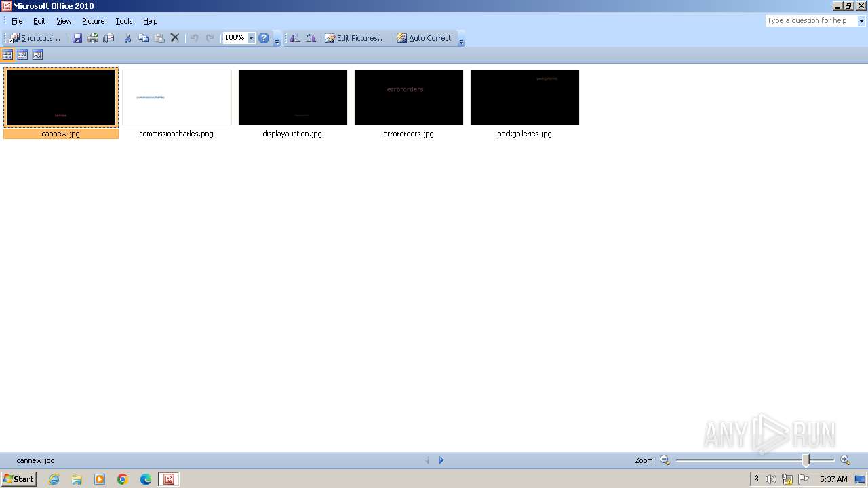Screen dimensions: 868x488
Task: Go to previous picture arrow
Action: [427, 460]
